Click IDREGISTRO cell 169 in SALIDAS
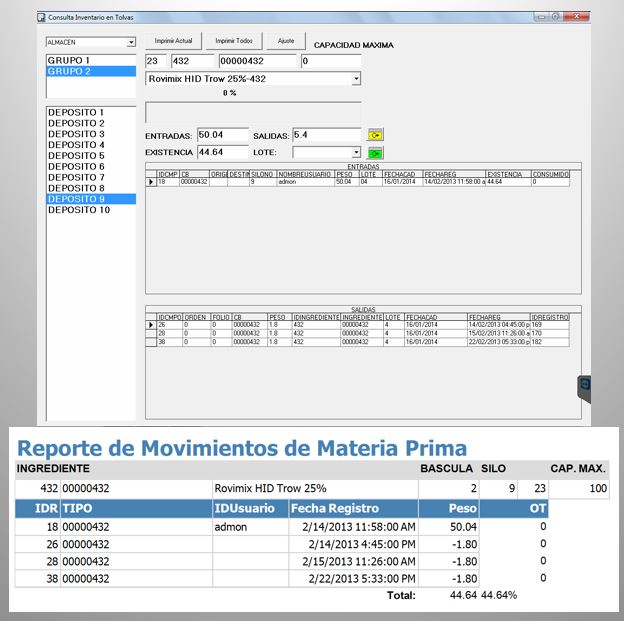624x621 pixels. click(550, 325)
